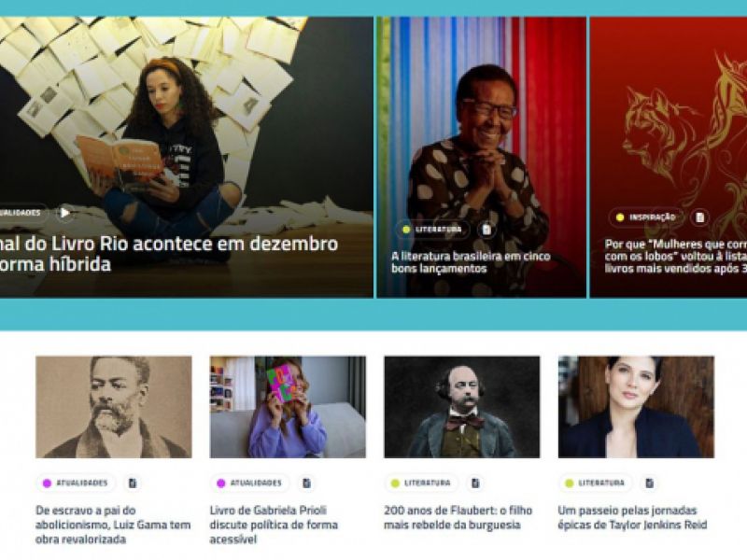Select Literatura tag under Flaubert portrait
This screenshot has height=560, width=747.
(421, 483)
